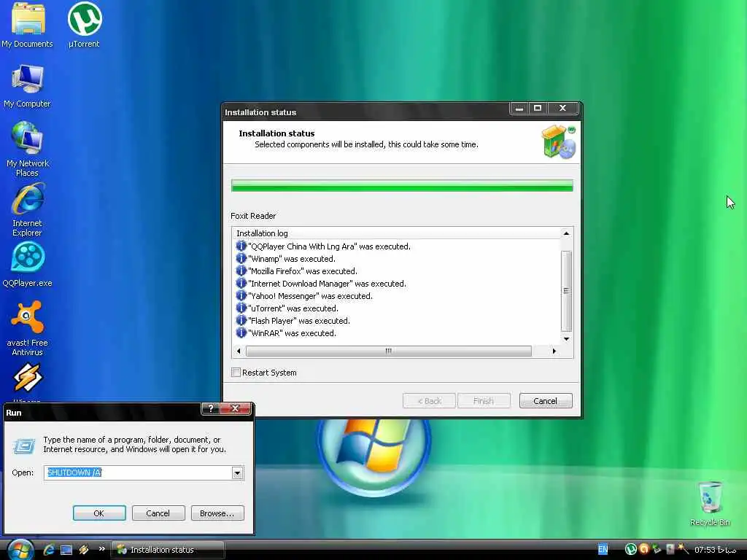Select '"Internet Download Manager" was executed.' entry
The width and height of the screenshot is (747, 560).
coord(328,284)
